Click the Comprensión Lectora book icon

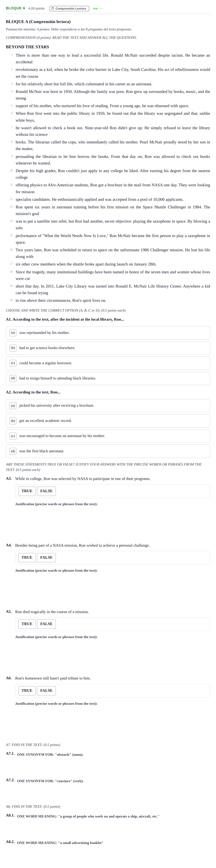coord(53,8)
